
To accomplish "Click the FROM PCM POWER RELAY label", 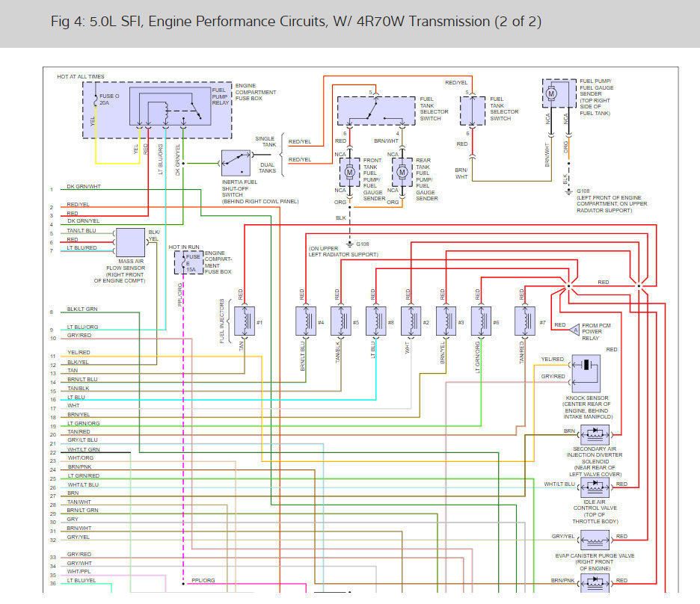I will click(596, 332).
